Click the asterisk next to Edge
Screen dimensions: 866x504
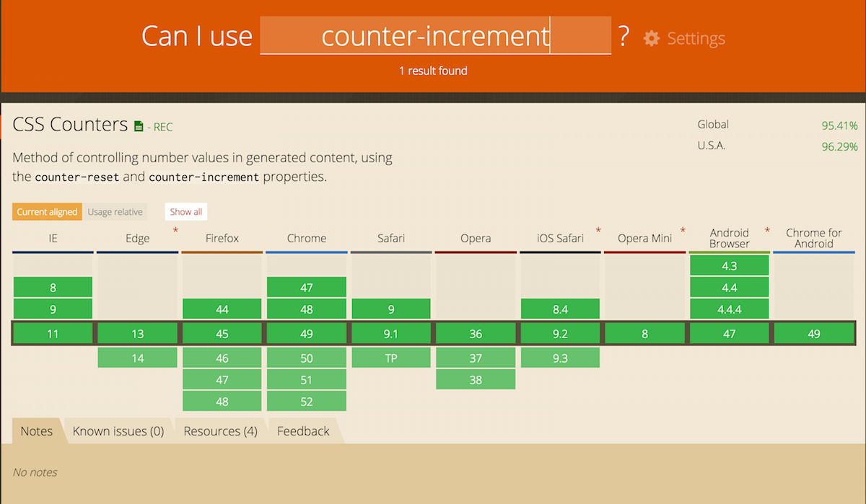[x=175, y=231]
